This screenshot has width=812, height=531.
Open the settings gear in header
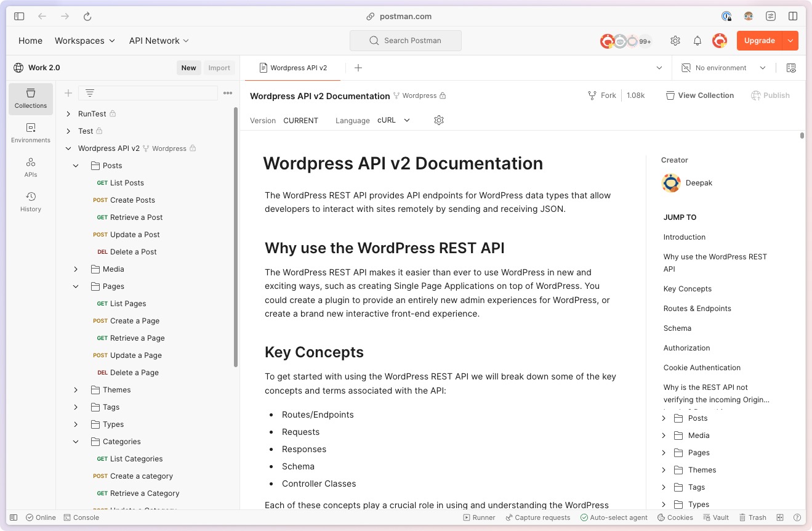point(675,41)
